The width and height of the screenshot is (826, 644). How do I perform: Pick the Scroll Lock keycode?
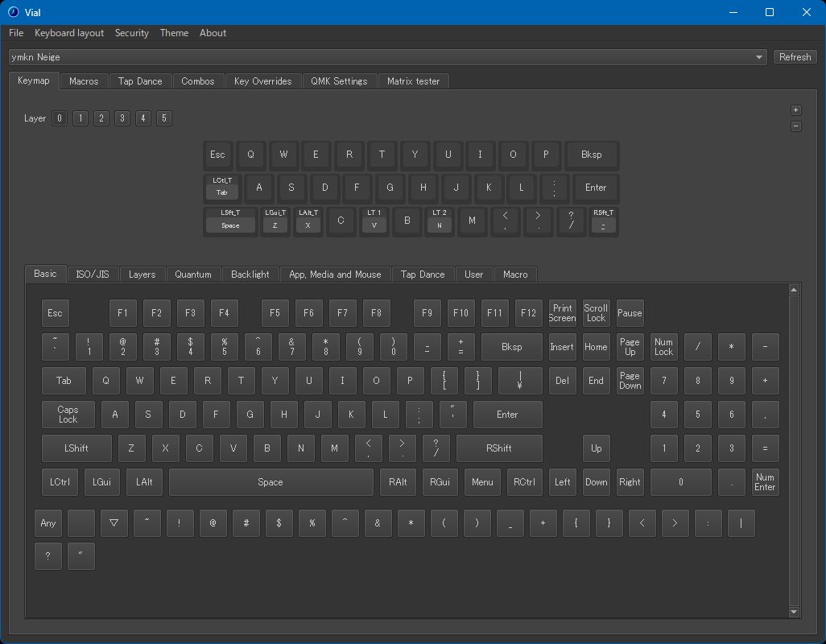(x=596, y=313)
